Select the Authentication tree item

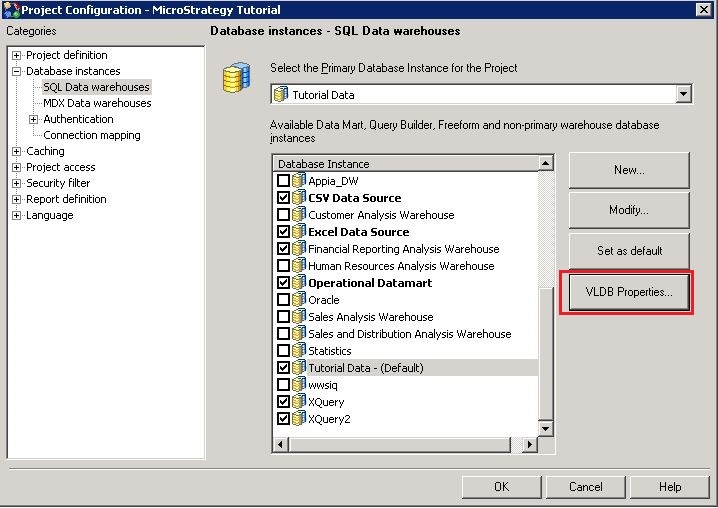[78, 119]
